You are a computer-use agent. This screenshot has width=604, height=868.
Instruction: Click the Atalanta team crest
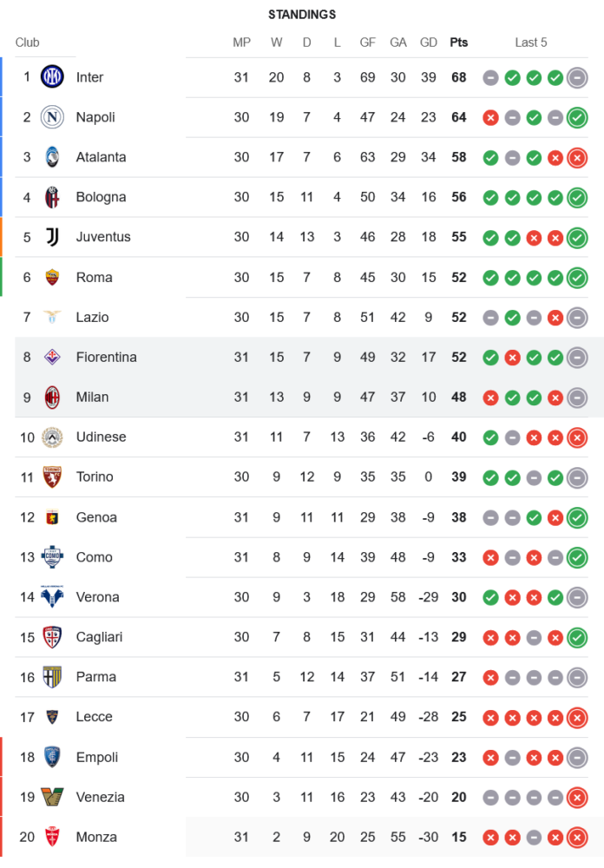click(x=52, y=157)
